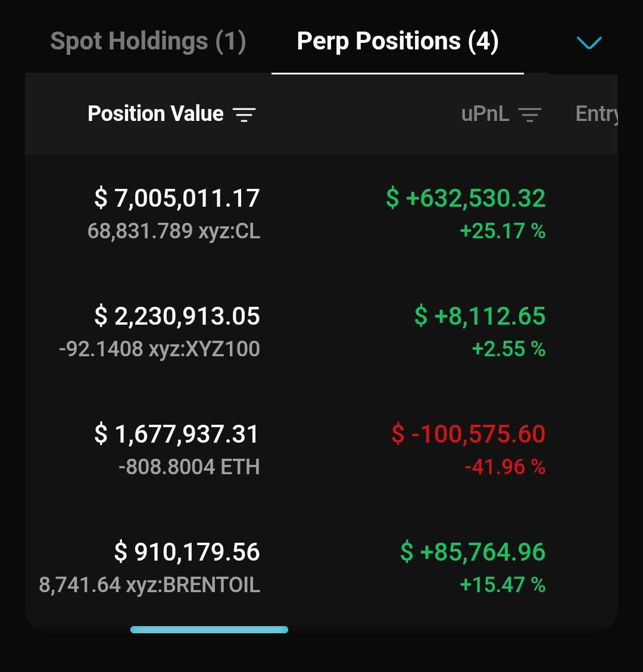Screen dimensions: 643x672
Task: Click the +632,530.32 uPnL value
Action: (x=466, y=198)
